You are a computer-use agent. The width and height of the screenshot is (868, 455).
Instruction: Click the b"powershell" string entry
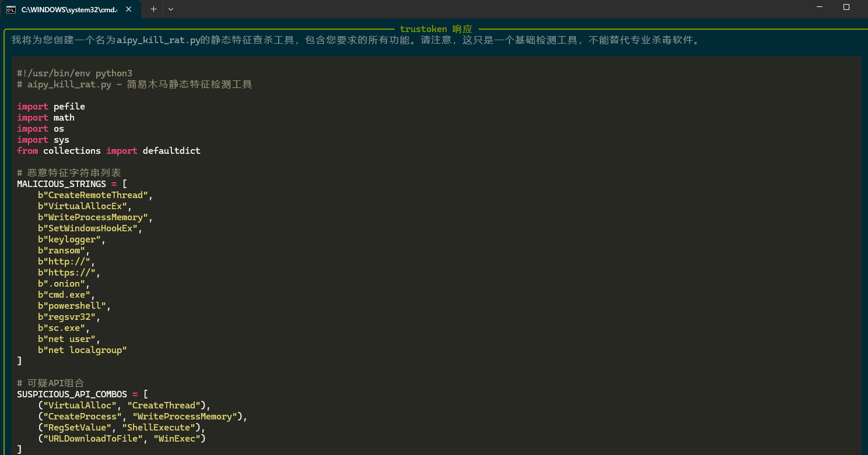(72, 306)
